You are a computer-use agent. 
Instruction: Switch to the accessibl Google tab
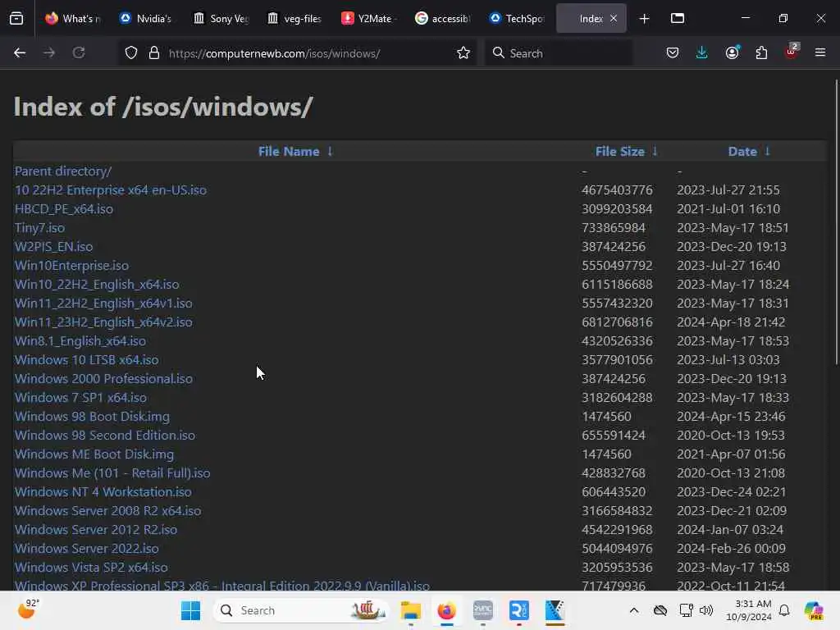pyautogui.click(x=442, y=19)
